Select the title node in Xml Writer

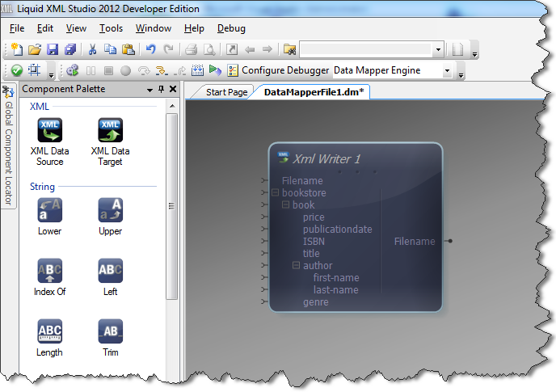[x=311, y=253]
